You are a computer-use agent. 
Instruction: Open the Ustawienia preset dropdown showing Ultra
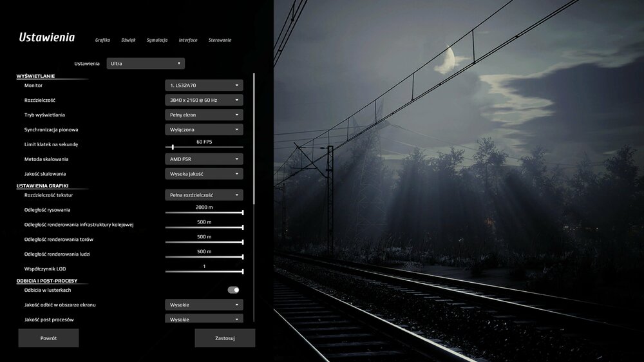point(146,63)
